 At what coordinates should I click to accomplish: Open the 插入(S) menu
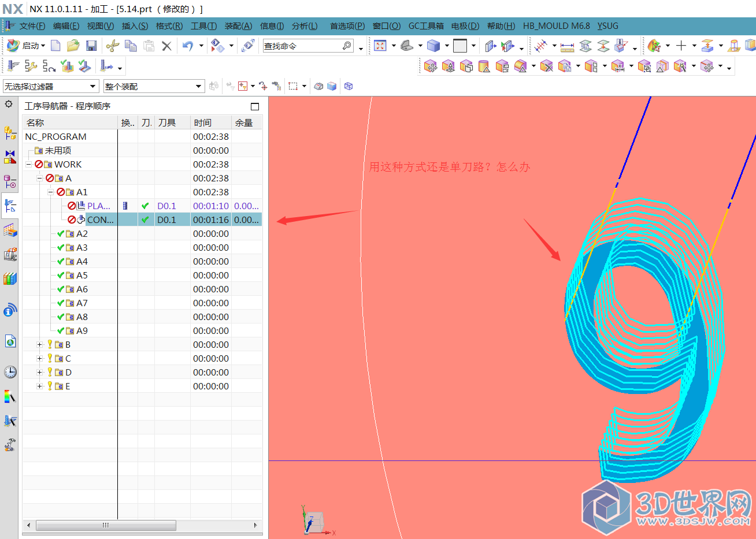tap(135, 26)
